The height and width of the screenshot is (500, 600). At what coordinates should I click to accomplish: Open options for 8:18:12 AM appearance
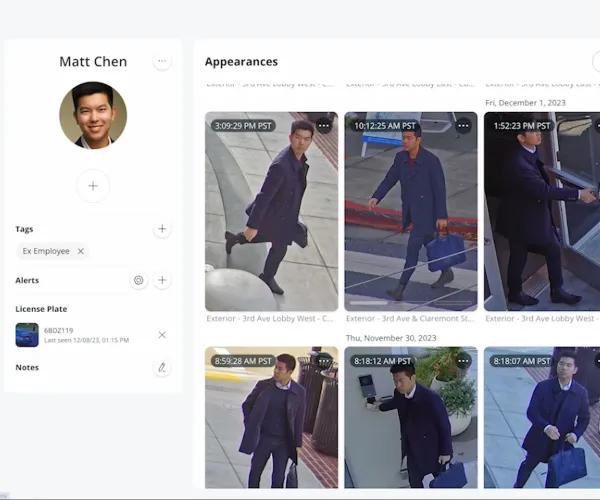(463, 361)
